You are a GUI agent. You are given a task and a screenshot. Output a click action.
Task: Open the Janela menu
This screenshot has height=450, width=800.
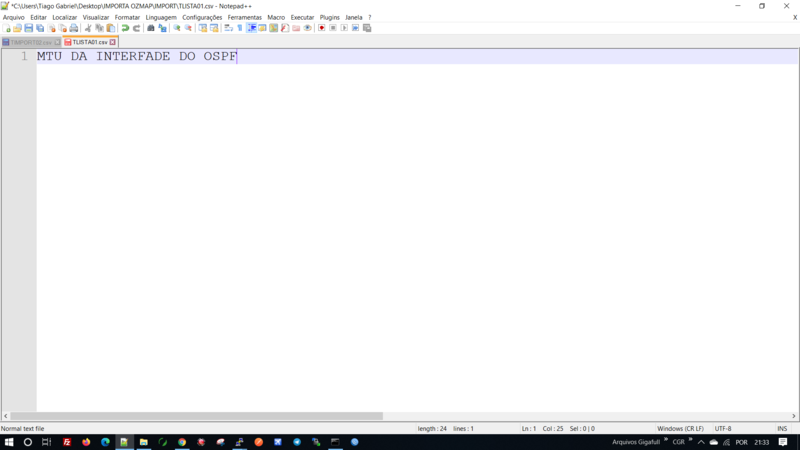click(354, 17)
